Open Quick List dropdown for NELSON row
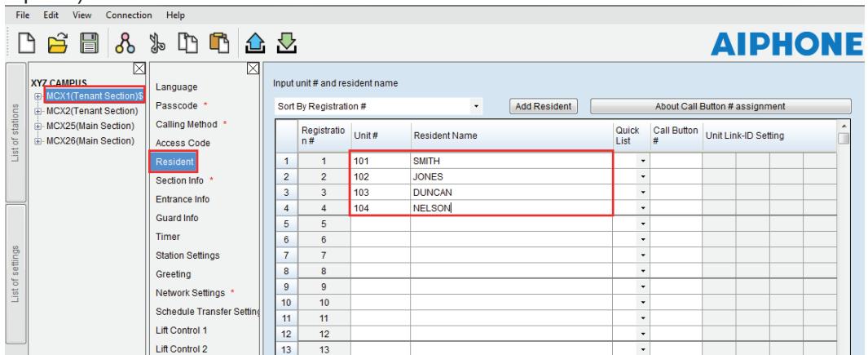Viewport: 868px width, 355px height. (643, 208)
